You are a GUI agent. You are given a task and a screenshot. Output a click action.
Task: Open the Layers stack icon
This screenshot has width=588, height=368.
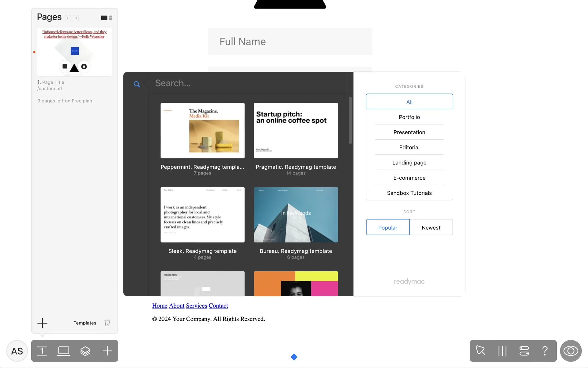(85, 351)
